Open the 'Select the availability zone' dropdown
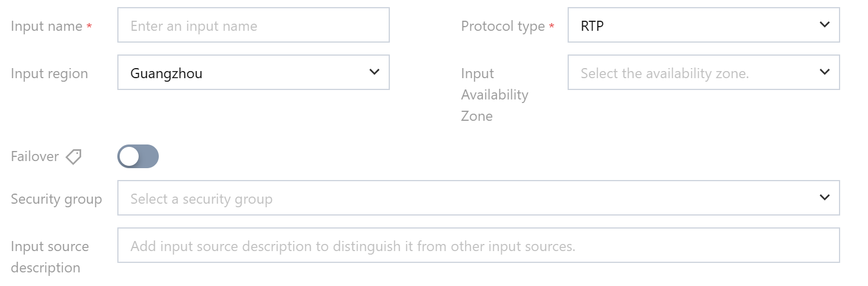This screenshot has height=286, width=868. point(703,73)
